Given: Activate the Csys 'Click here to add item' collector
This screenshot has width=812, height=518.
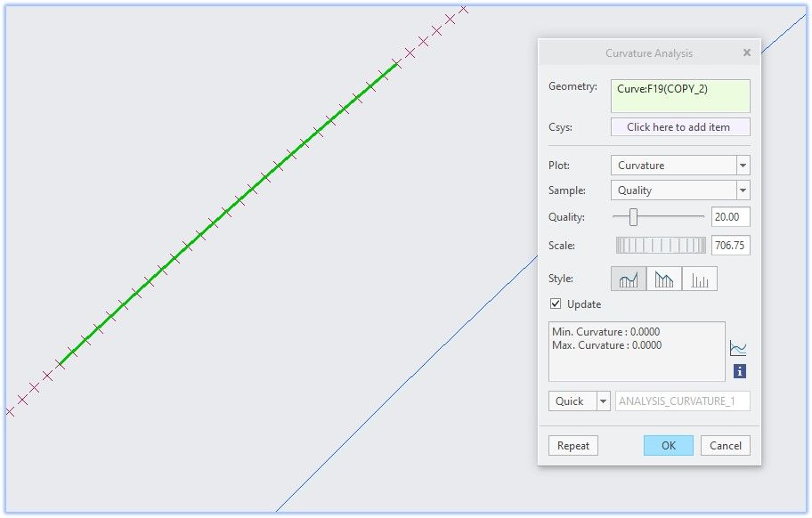Looking at the screenshot, I should tap(680, 127).
